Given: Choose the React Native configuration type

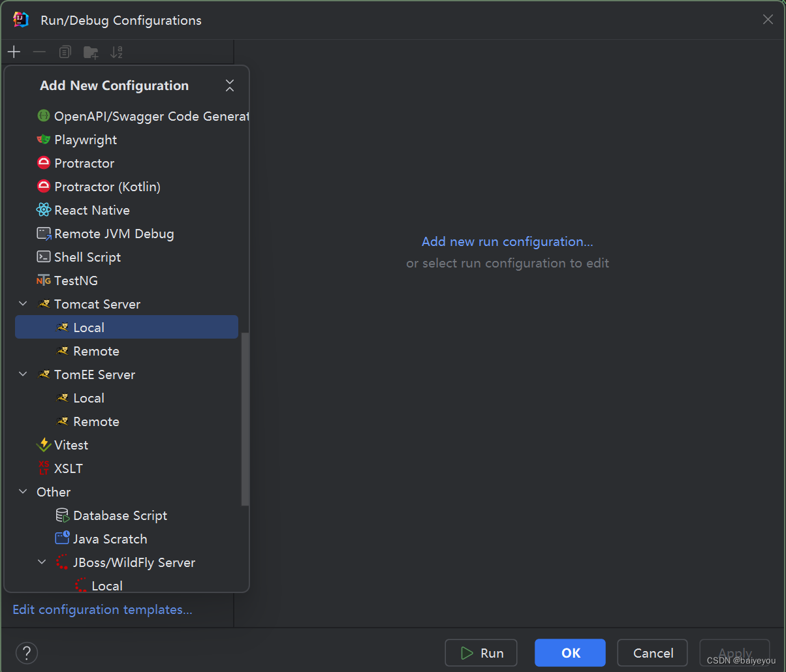Looking at the screenshot, I should (127, 210).
